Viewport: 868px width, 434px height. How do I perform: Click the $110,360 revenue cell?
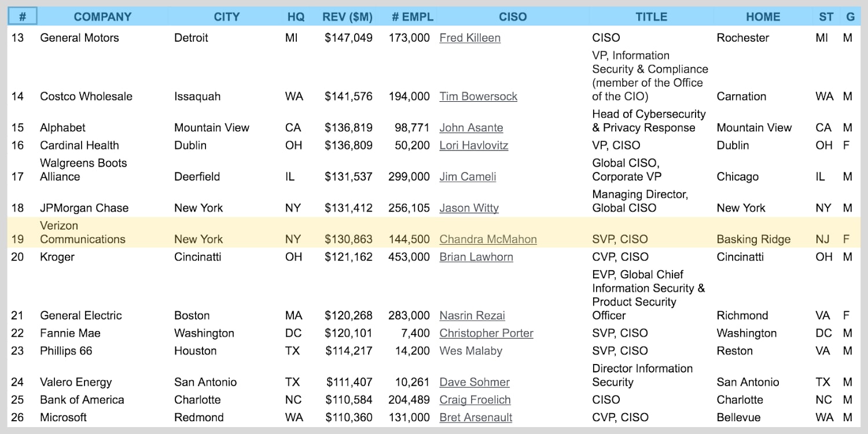348,417
